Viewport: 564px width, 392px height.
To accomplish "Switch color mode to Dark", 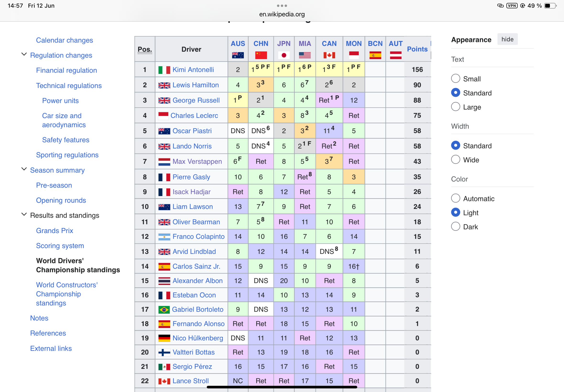I will pos(456,226).
